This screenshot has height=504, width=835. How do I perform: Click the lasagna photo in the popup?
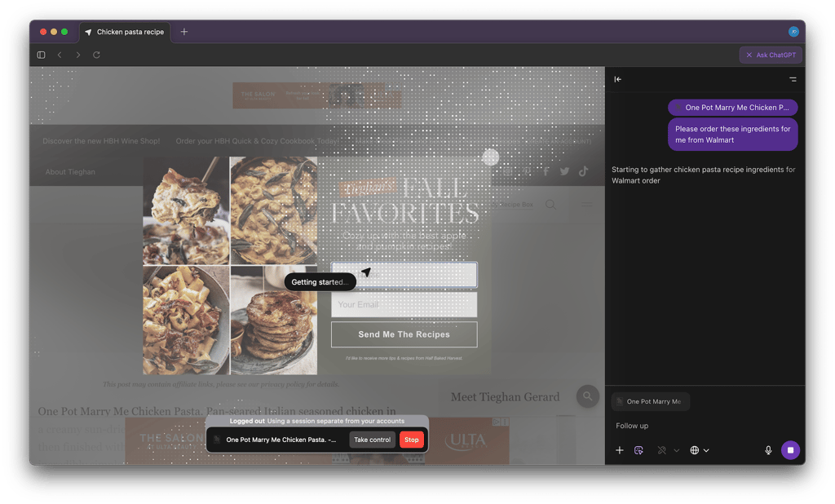186,210
